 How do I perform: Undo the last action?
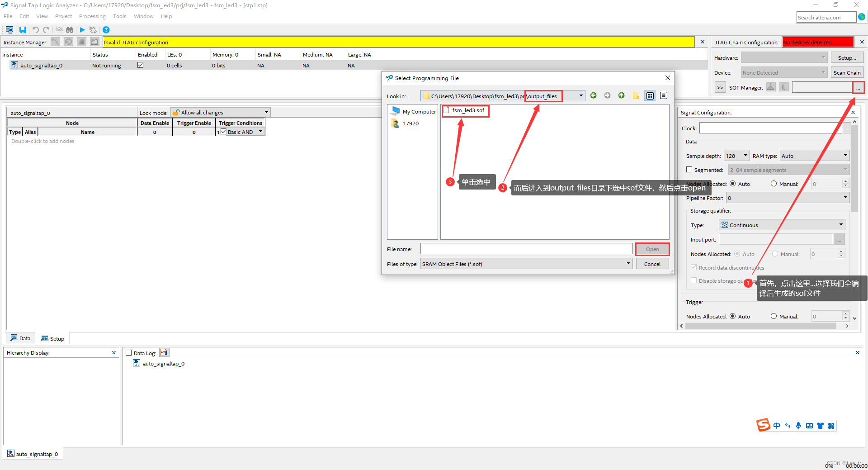click(35, 30)
